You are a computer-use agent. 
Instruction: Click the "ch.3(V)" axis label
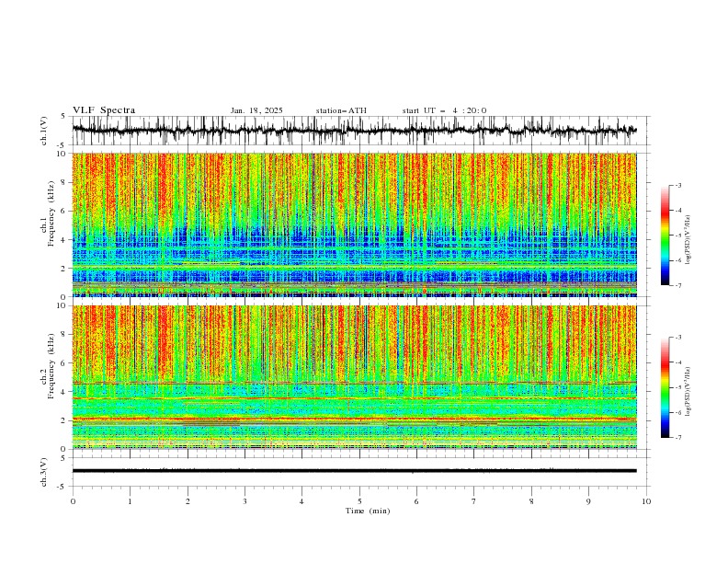click(x=44, y=472)
